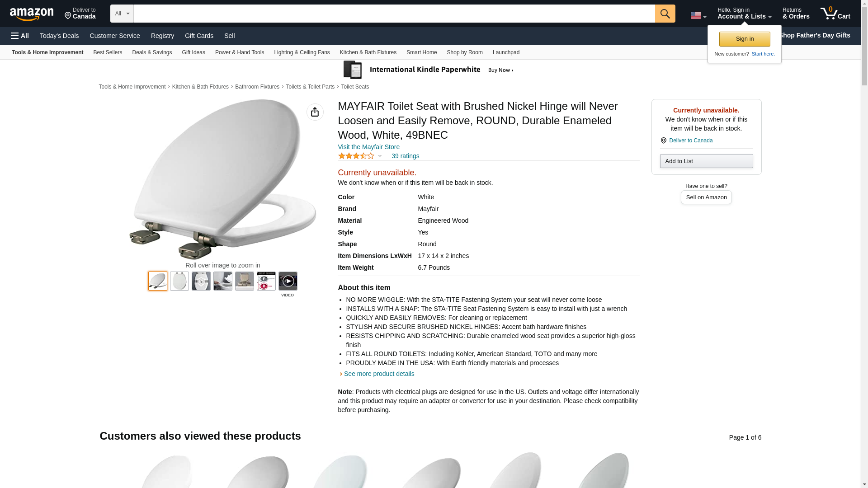Open the All hamburger menu

(x=20, y=36)
